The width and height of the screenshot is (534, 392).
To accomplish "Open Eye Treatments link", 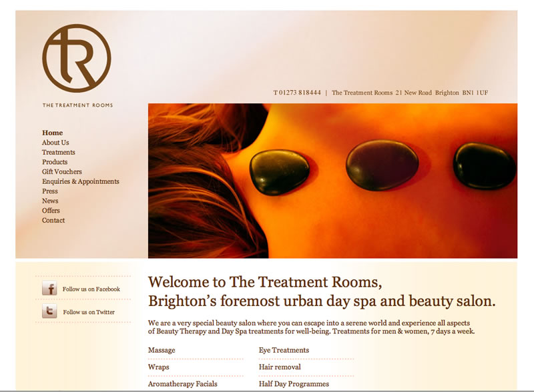I will pos(284,350).
